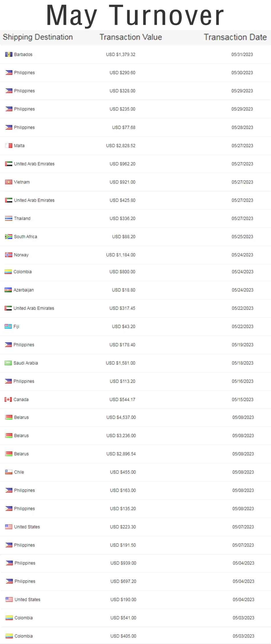Click the Barbados flag icon
Image resolution: width=271 pixels, height=644 pixels.
pyautogui.click(x=9, y=54)
